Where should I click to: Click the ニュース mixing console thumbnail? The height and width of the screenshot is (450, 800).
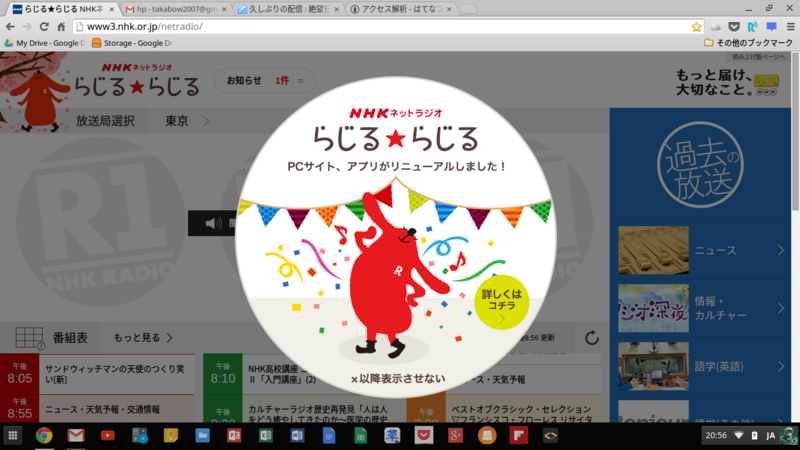(653, 251)
